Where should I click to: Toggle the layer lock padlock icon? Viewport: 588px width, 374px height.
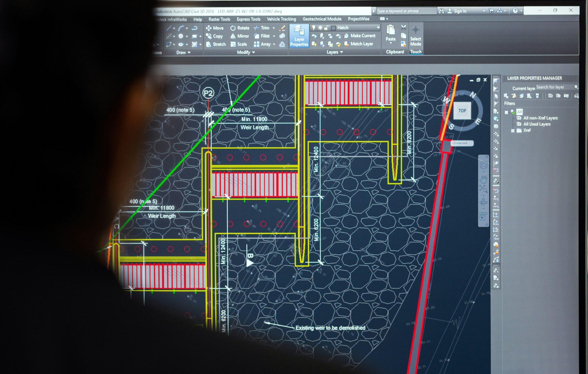click(326, 28)
